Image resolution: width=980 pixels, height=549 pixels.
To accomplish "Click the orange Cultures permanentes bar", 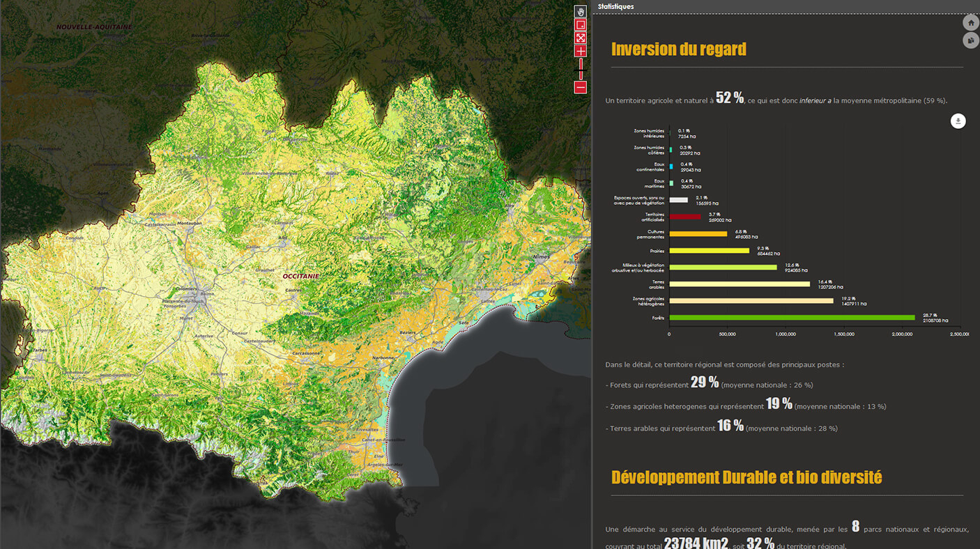I will pyautogui.click(x=698, y=233).
